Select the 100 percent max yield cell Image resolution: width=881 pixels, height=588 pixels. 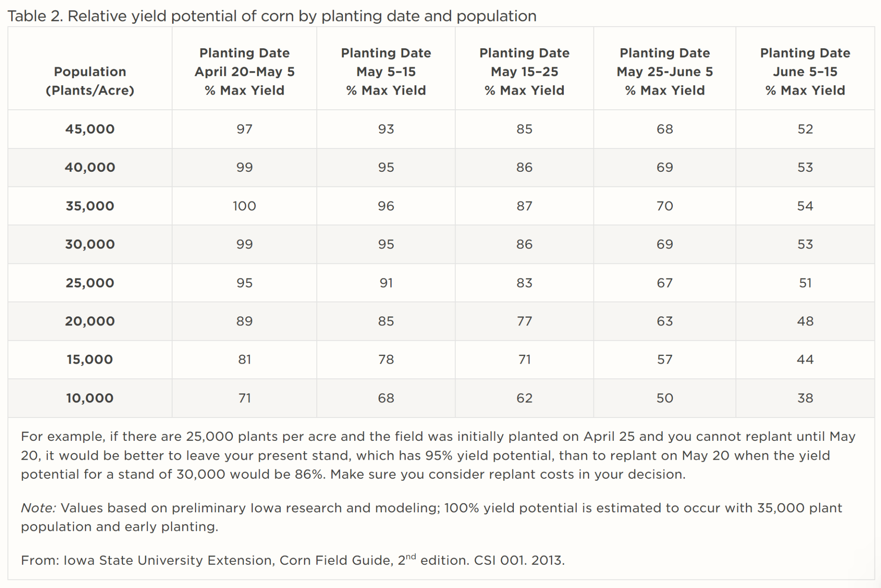click(244, 206)
